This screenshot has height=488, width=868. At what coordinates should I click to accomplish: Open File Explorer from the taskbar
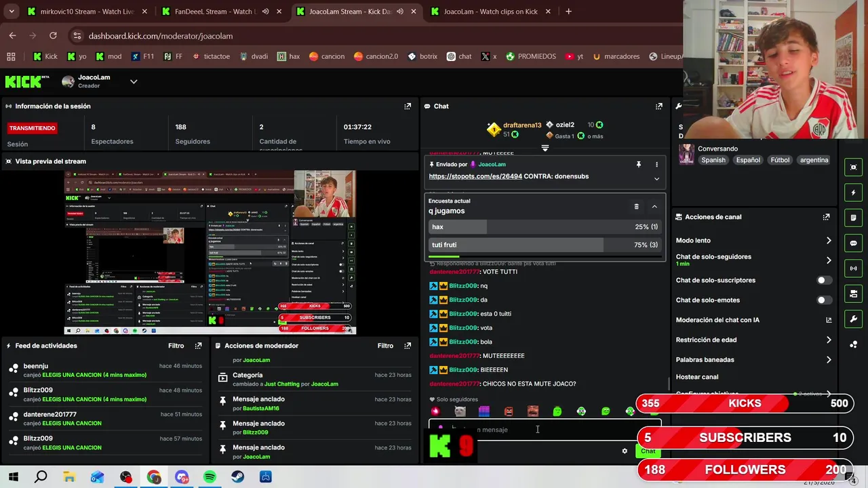click(69, 477)
